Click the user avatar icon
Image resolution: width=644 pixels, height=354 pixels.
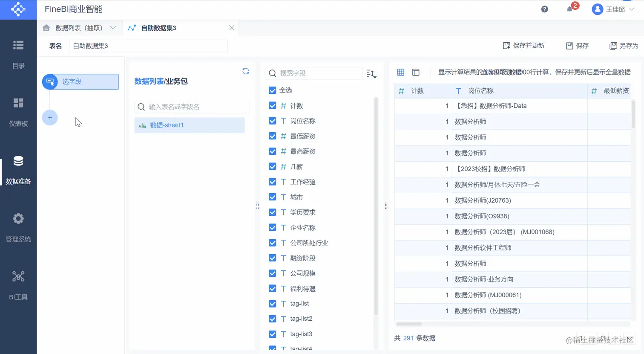click(x=598, y=9)
